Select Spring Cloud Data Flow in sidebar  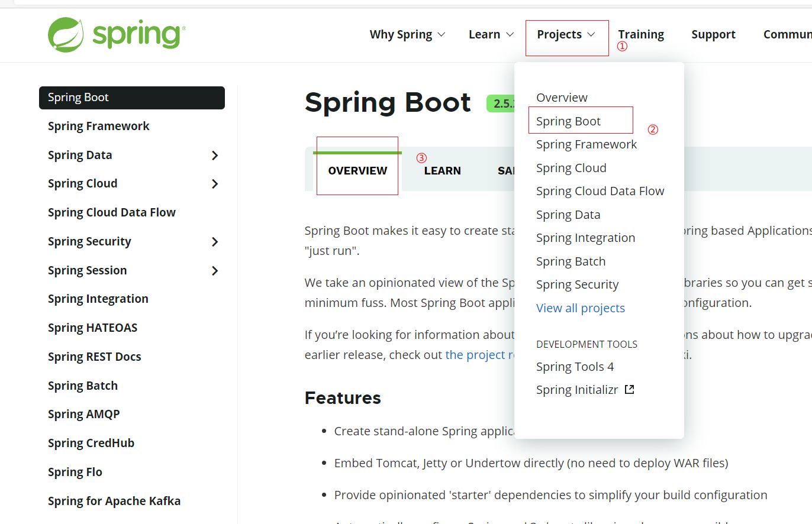tap(112, 212)
